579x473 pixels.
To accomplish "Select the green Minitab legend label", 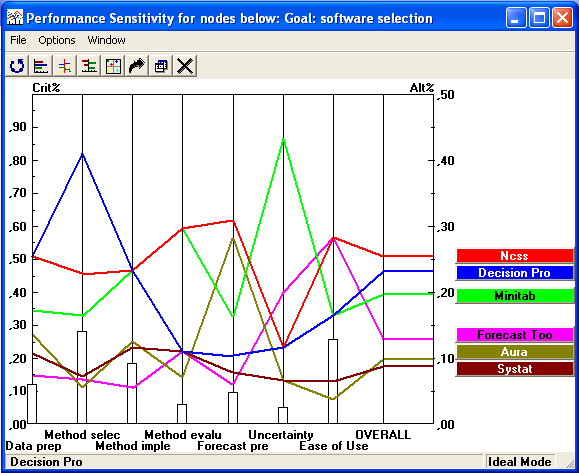I will [514, 296].
